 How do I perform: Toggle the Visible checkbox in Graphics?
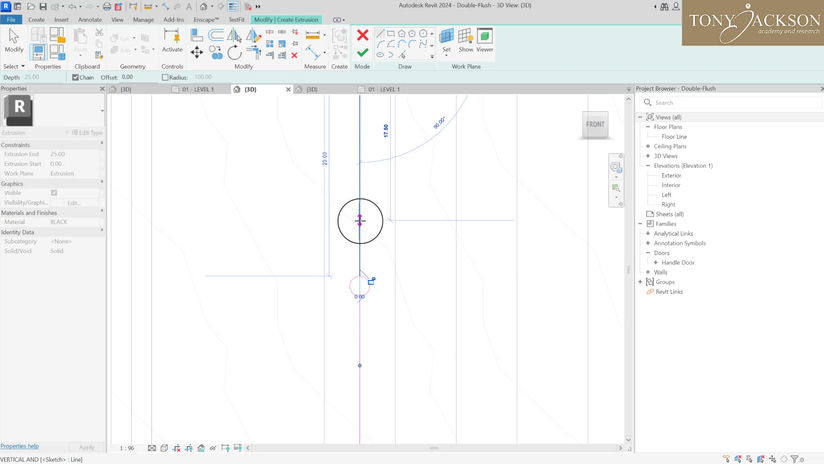(54, 193)
